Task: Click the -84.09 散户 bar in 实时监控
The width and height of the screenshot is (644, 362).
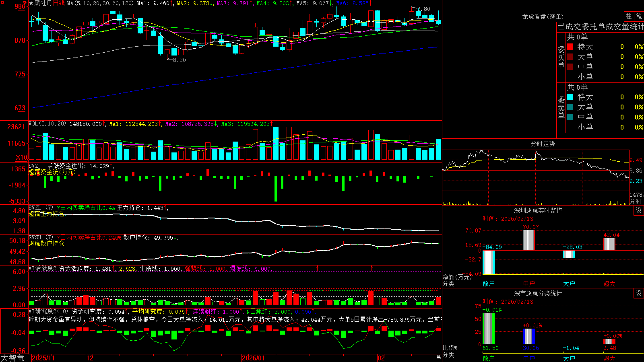Action: pyautogui.click(x=488, y=262)
